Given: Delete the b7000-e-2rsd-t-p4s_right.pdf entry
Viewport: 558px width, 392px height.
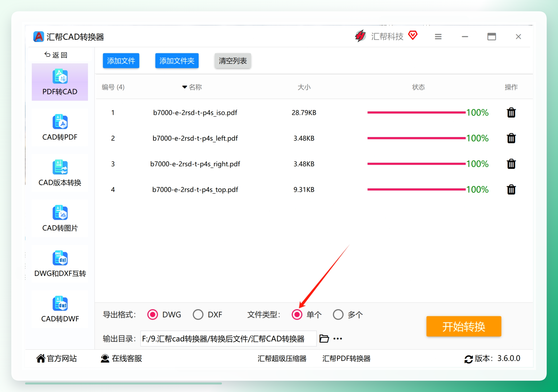Looking at the screenshot, I should point(511,164).
